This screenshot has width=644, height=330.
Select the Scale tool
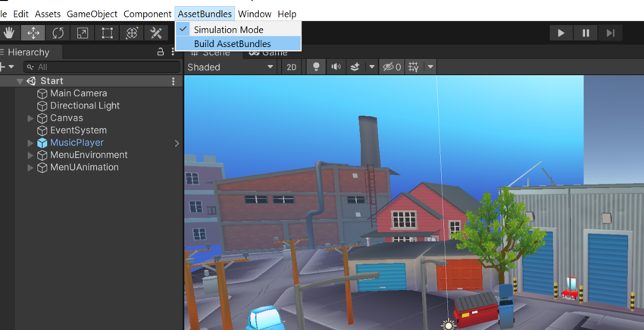pyautogui.click(x=83, y=33)
